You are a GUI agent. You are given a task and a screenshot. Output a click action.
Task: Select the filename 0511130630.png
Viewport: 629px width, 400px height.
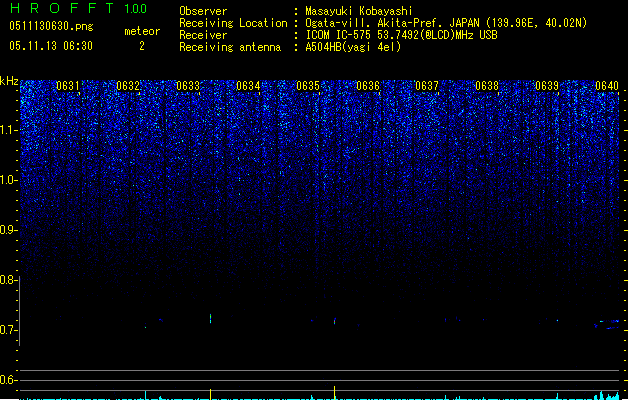click(51, 27)
